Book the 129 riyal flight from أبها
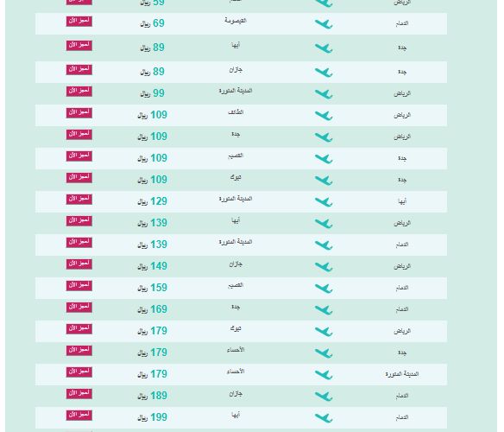 (x=79, y=199)
